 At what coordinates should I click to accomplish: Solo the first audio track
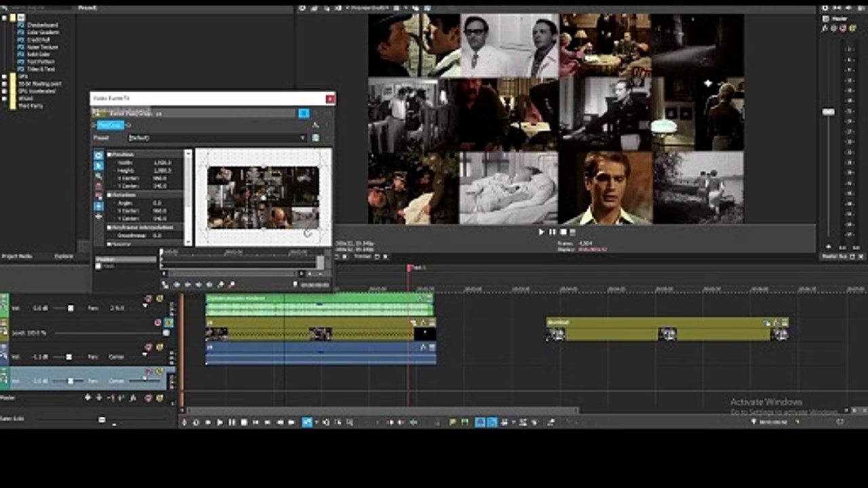click(x=159, y=298)
